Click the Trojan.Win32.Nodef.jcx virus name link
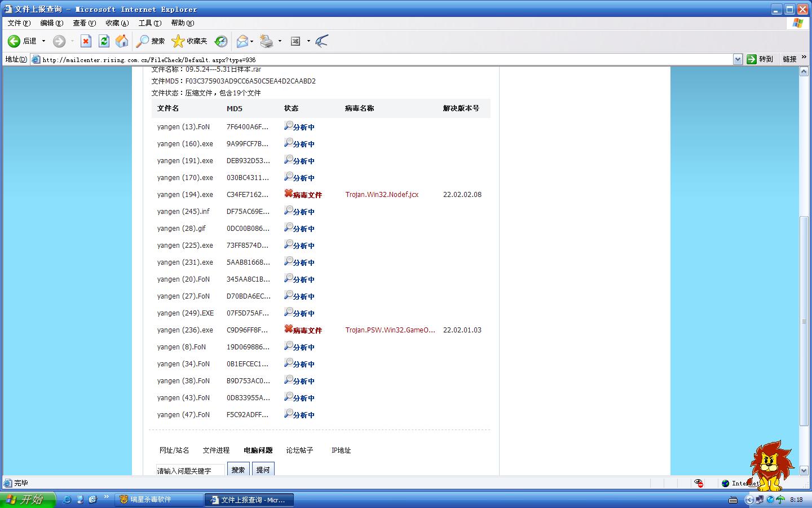Image resolution: width=812 pixels, height=508 pixels. pyautogui.click(x=382, y=195)
